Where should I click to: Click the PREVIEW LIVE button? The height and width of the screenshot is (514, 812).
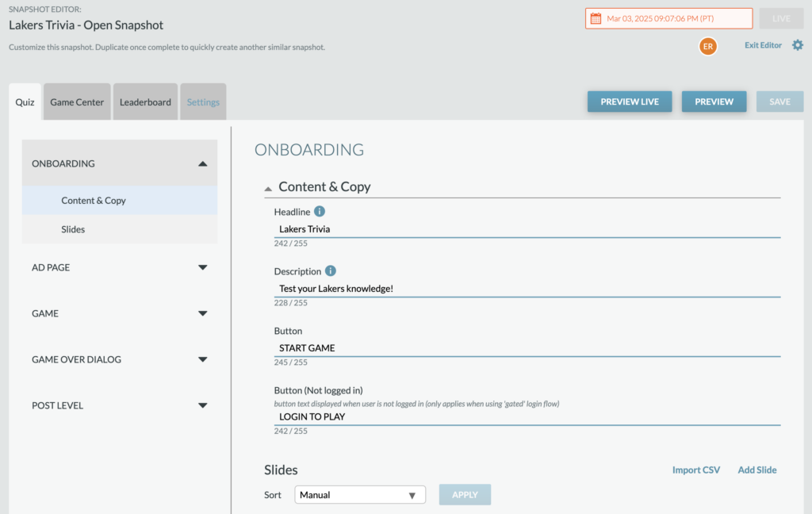(630, 102)
